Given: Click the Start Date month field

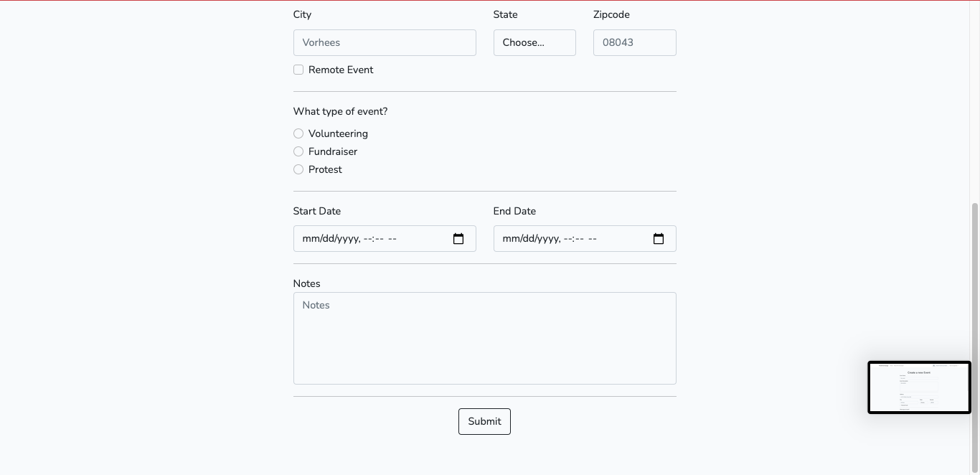Looking at the screenshot, I should 311,239.
